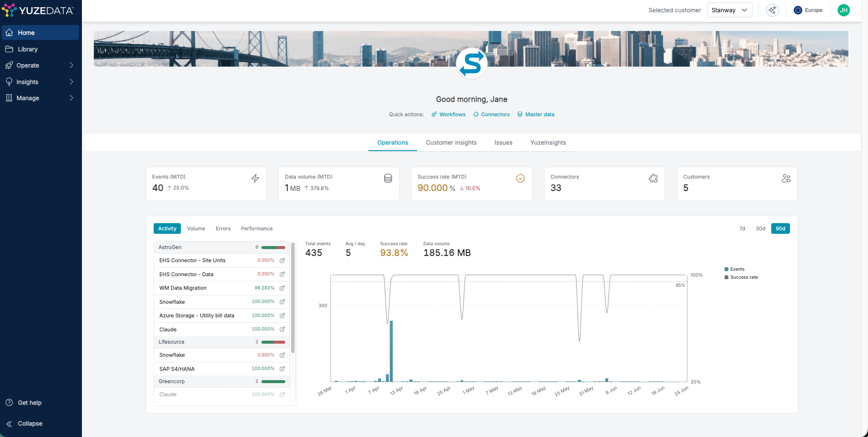Expand the Operate sidebar menu

coord(39,65)
